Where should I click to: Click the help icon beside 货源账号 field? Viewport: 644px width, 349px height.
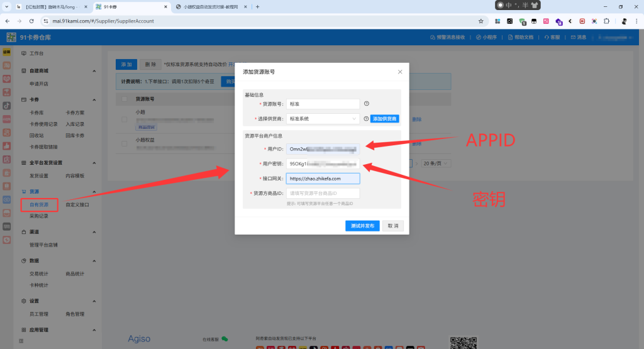(366, 104)
